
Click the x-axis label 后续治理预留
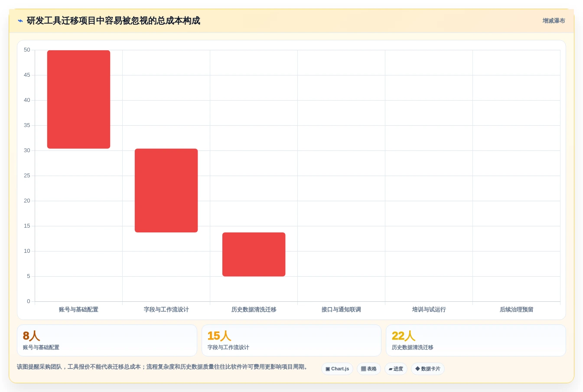(x=516, y=310)
